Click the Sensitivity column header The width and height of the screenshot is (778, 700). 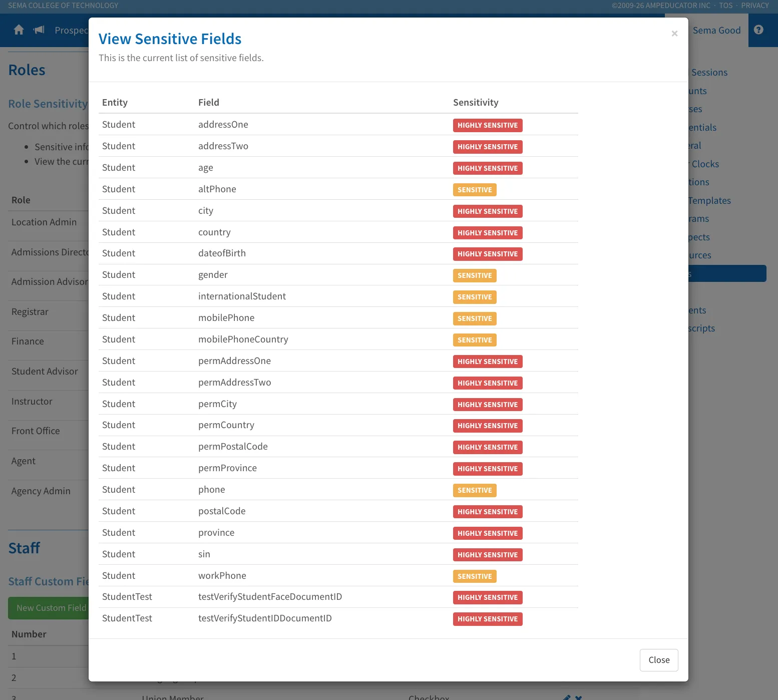click(x=476, y=103)
